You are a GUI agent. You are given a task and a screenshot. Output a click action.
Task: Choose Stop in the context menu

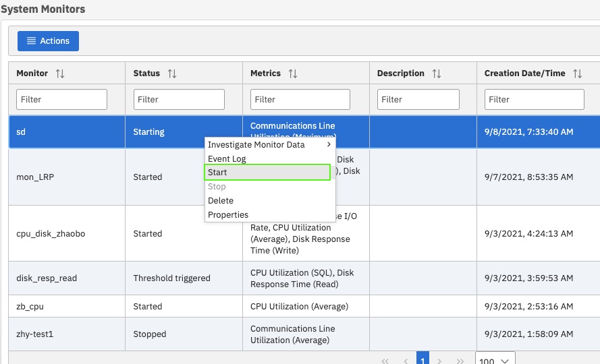tap(270, 187)
